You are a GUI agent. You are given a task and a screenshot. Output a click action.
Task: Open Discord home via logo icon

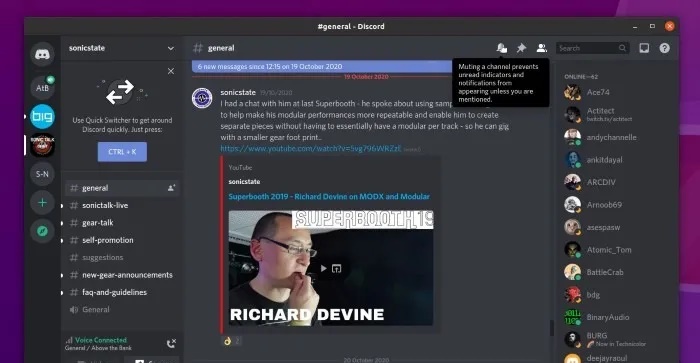42,54
